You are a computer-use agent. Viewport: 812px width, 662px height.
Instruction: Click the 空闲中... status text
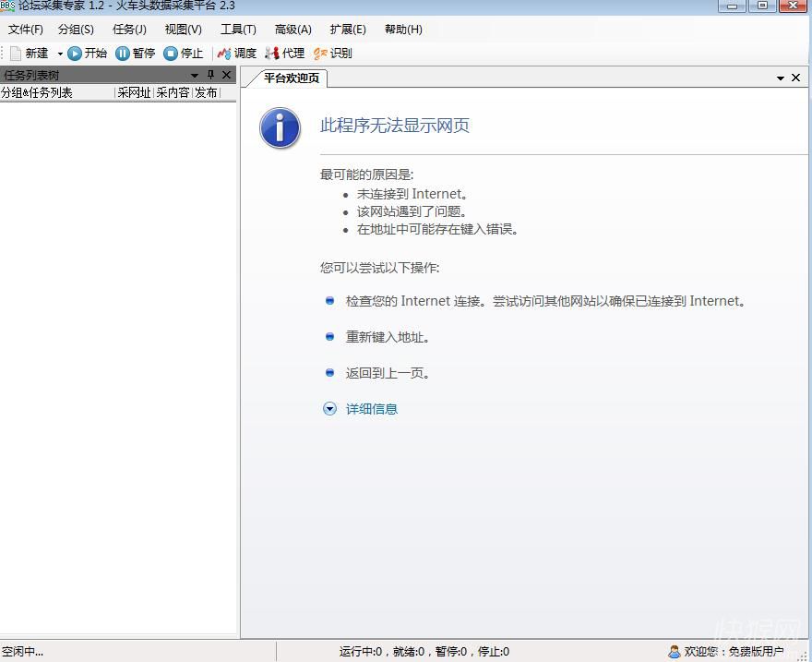coord(22,651)
